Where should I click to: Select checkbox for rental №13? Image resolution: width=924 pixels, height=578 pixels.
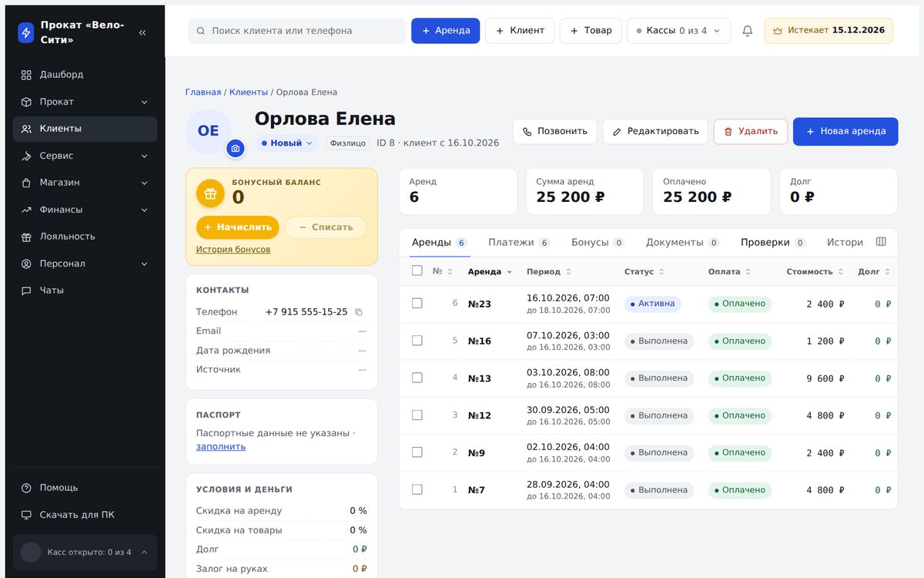coord(417,378)
